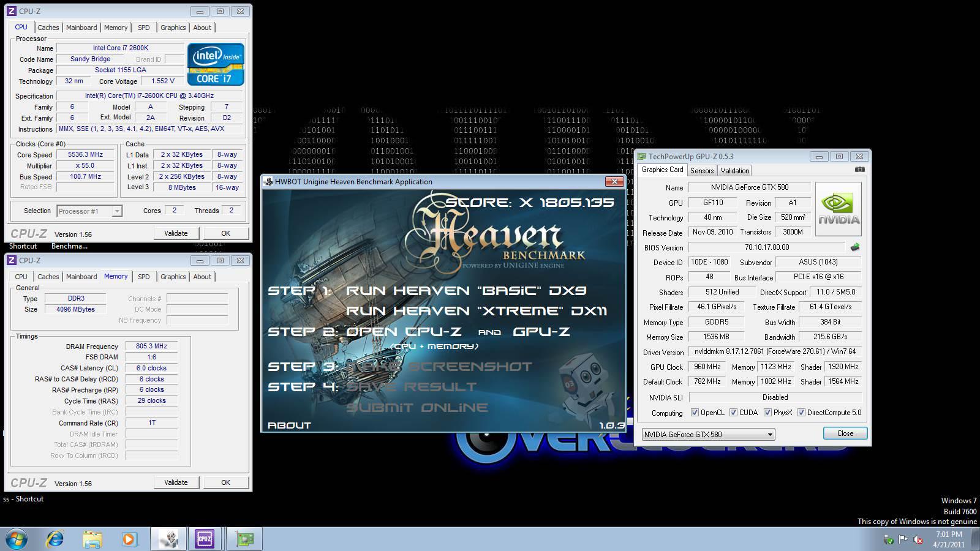Image resolution: width=980 pixels, height=551 pixels.
Task: Switch to the CPU-Z taskbar icon
Action: (205, 539)
